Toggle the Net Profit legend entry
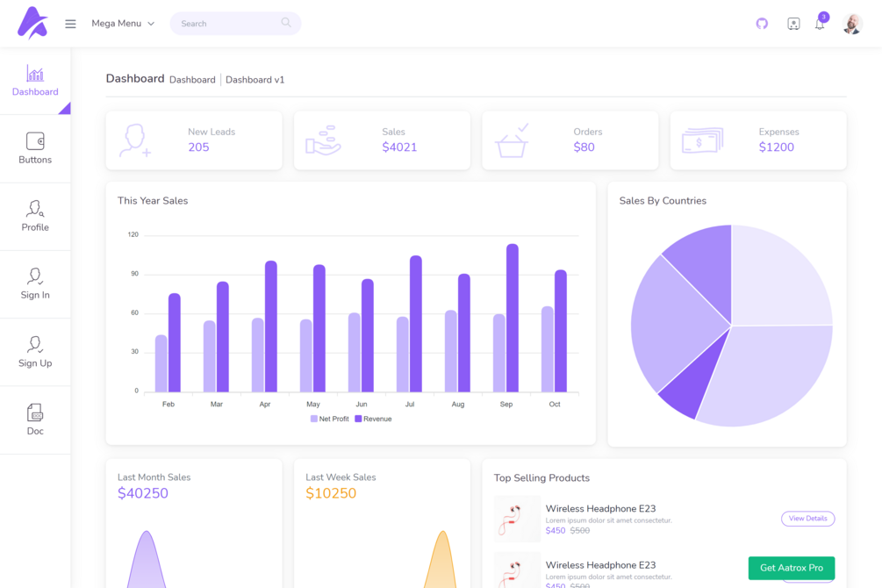Screen dimensions: 882x588 [x=330, y=419]
